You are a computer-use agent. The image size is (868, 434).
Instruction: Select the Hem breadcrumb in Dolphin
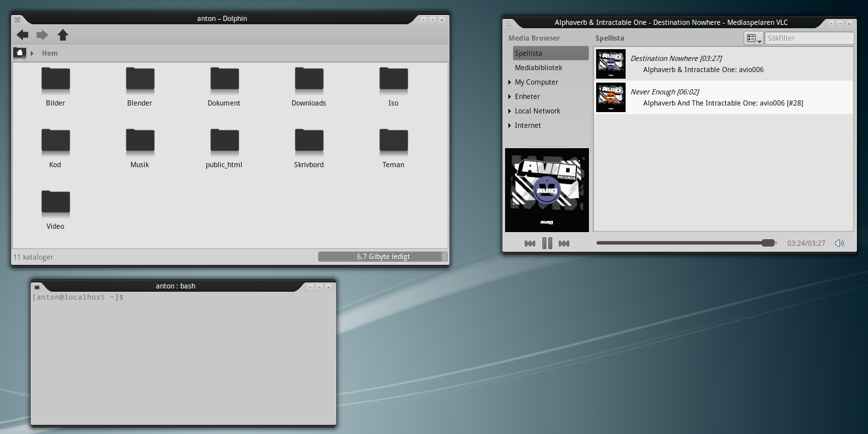point(50,53)
